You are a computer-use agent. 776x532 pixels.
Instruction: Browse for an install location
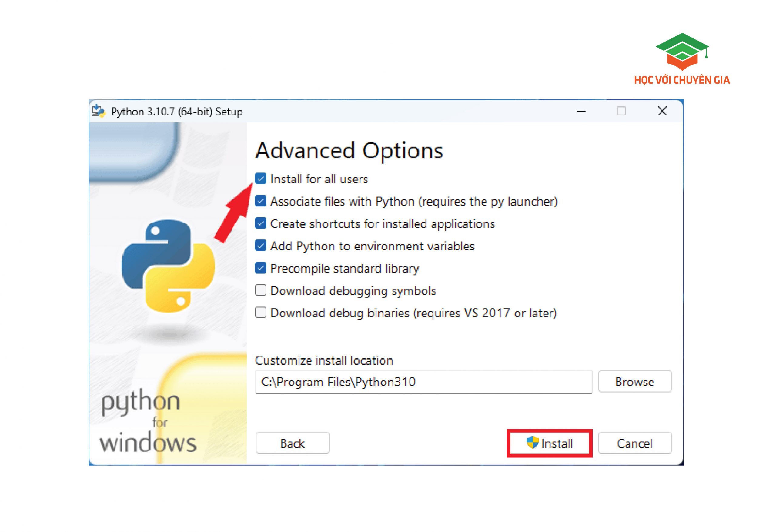tap(635, 381)
